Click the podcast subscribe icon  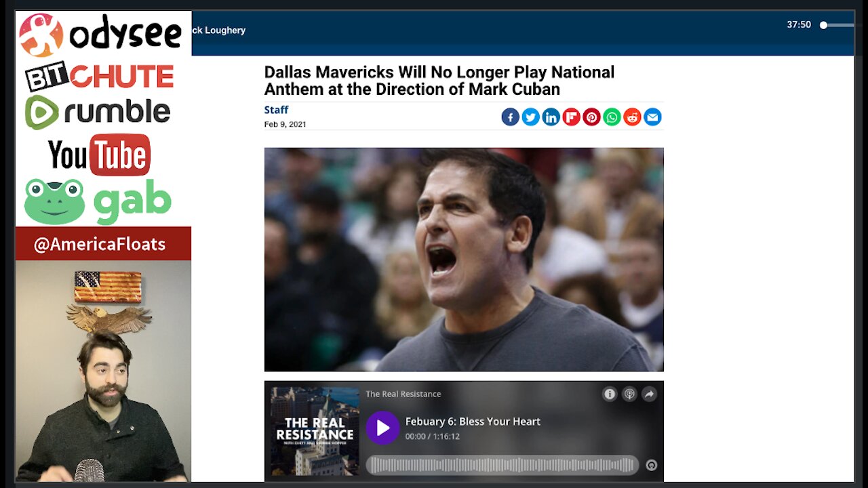tap(629, 394)
